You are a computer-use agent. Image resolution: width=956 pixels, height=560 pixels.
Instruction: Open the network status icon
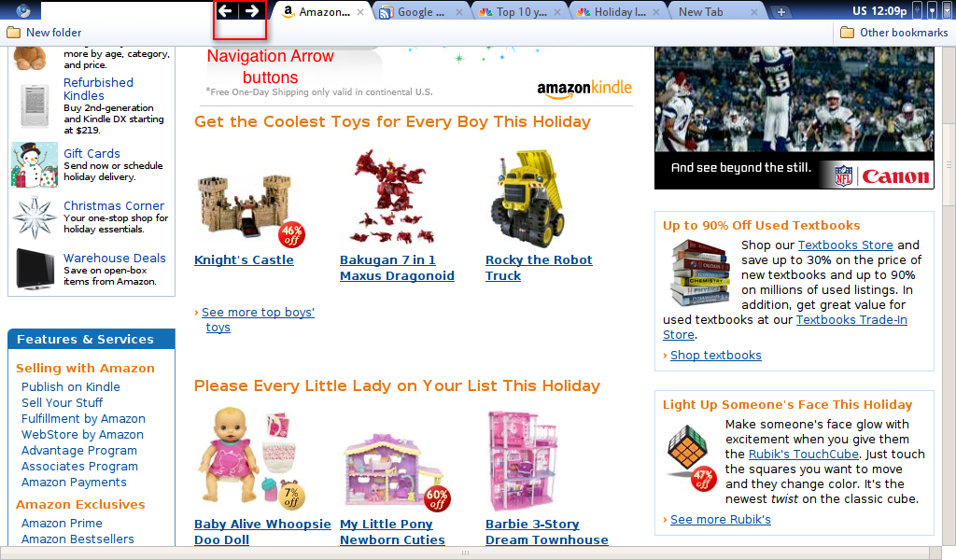932,10
